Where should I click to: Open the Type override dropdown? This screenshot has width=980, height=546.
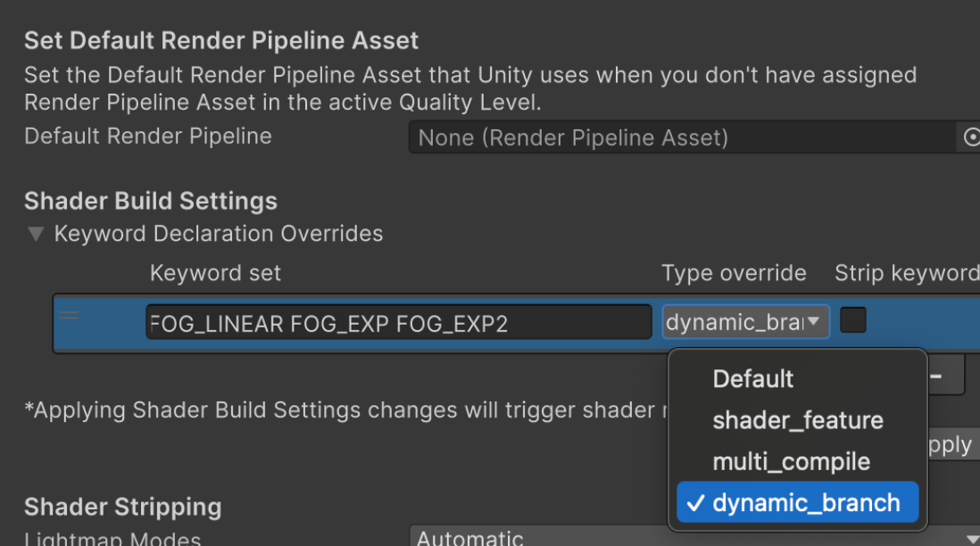745,322
